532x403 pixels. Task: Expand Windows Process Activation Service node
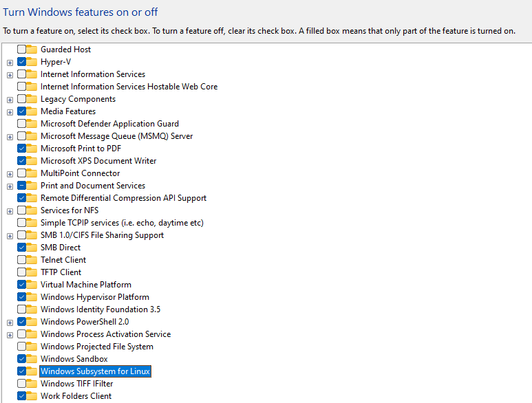[x=10, y=335]
